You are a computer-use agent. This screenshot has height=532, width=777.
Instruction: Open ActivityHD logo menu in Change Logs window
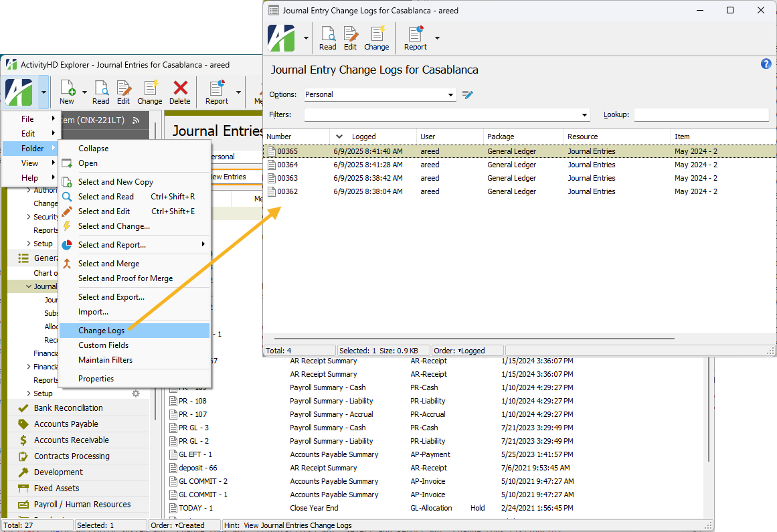(282, 38)
